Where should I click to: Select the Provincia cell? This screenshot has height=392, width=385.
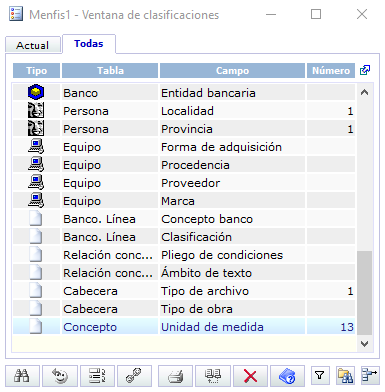(232, 129)
